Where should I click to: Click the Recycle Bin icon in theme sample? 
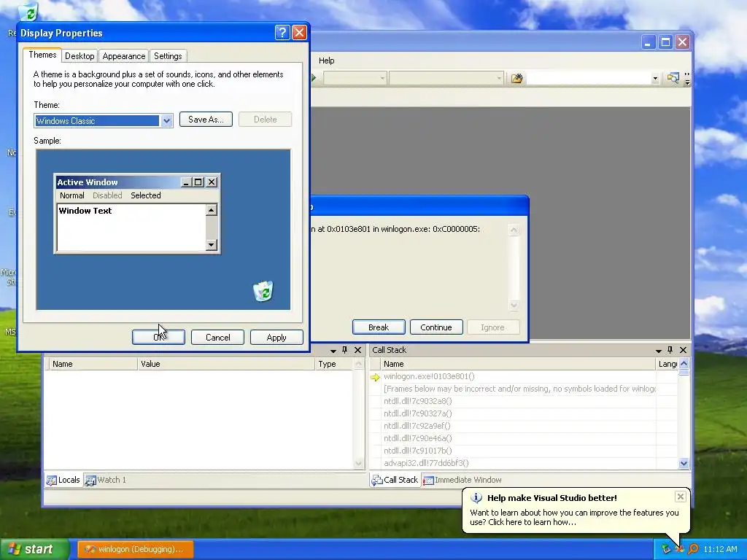(x=263, y=291)
